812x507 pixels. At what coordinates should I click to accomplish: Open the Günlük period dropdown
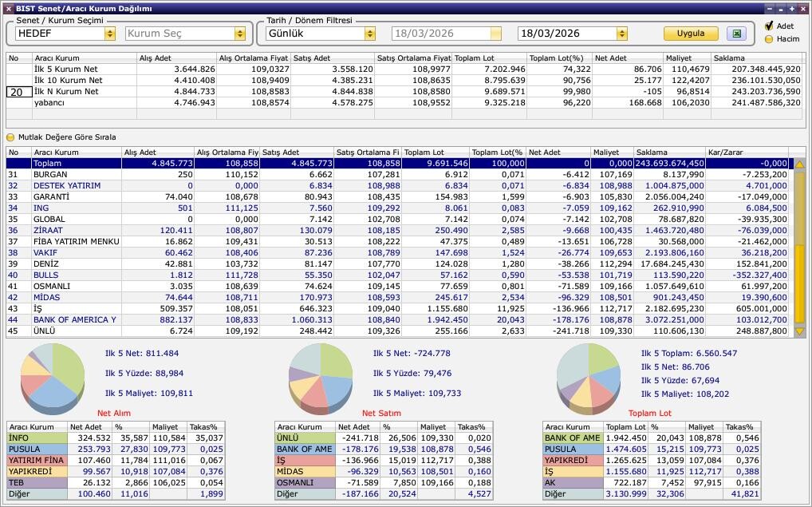coord(369,34)
